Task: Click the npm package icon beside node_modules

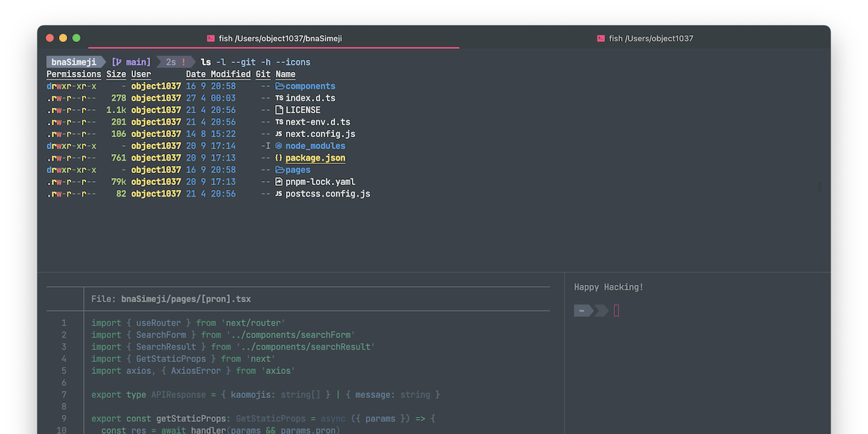Action: (x=278, y=146)
